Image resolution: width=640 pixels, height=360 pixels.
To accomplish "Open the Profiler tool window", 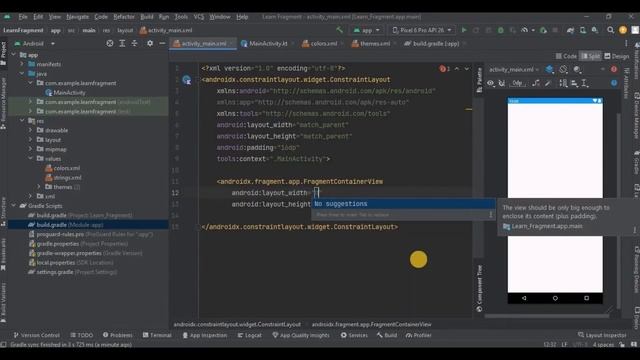I will (x=419, y=335).
